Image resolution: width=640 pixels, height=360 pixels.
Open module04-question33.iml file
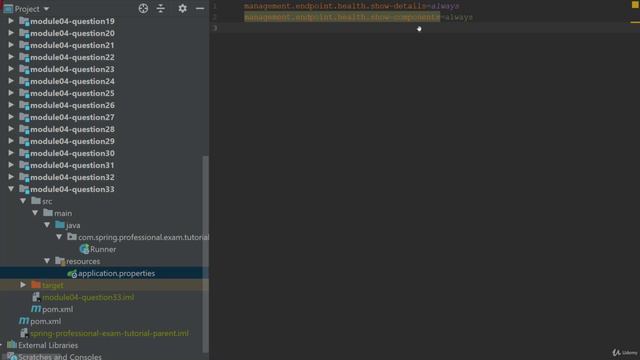pos(88,297)
